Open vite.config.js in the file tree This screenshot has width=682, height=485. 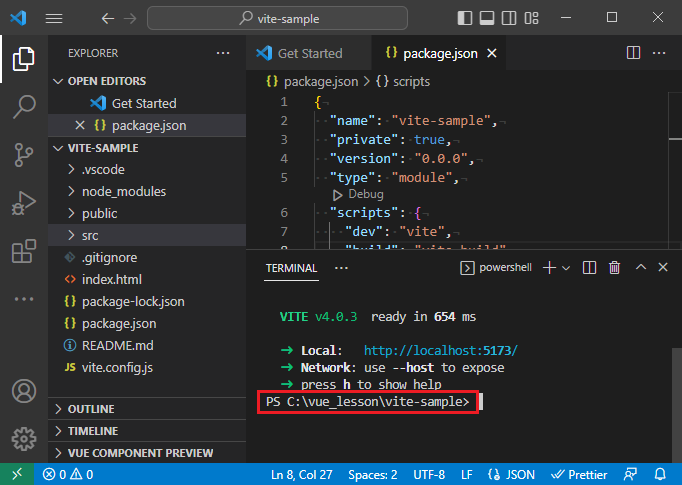[147, 368]
